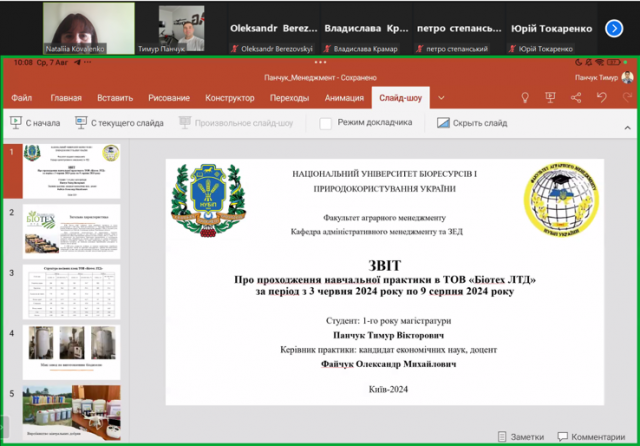Viewport: 640px width, 446px height.
Task: Click the share icon
Action: 576,98
